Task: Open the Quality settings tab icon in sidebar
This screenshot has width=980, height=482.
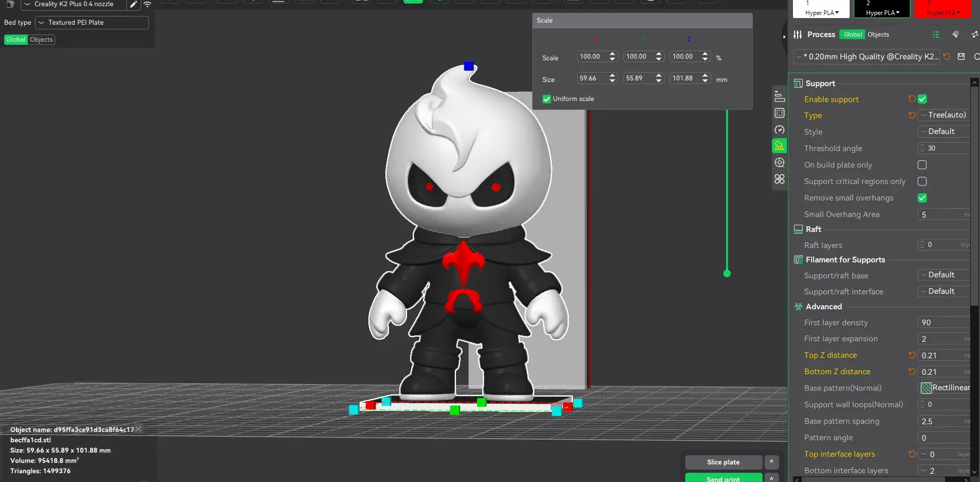Action: click(780, 96)
